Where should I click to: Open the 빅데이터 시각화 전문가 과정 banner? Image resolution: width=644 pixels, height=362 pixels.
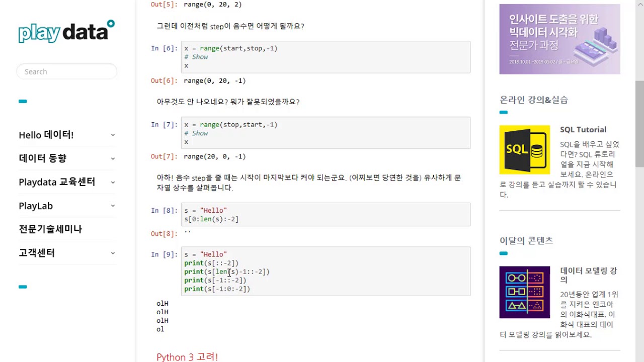point(559,39)
